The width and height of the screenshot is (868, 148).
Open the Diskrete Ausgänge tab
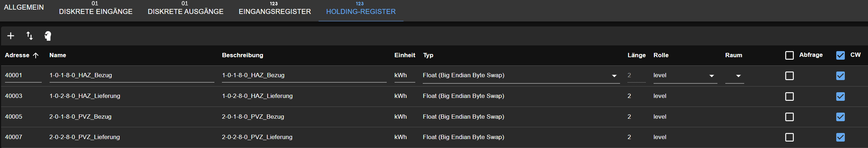pyautogui.click(x=186, y=11)
